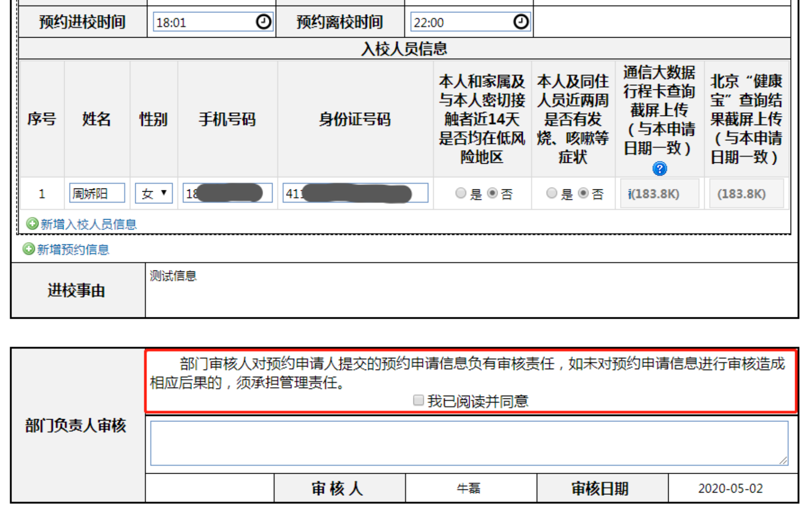
Task: Select 否 for fever and cough symptoms
Action: [x=583, y=193]
